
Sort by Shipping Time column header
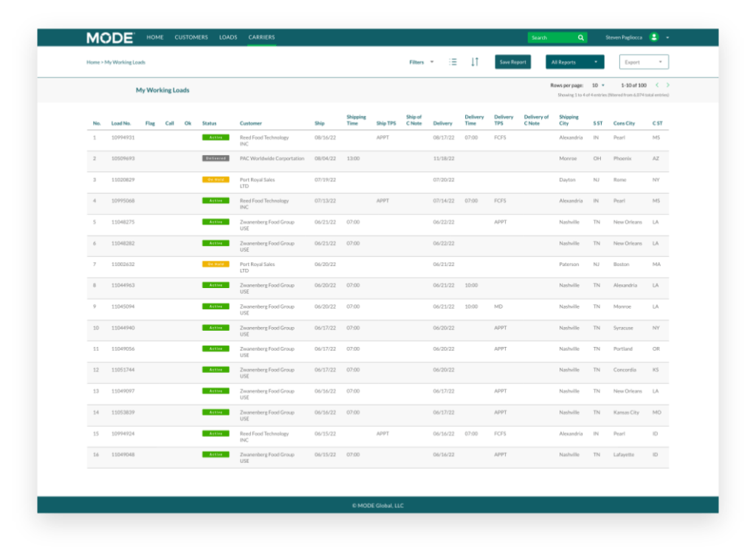(356, 120)
